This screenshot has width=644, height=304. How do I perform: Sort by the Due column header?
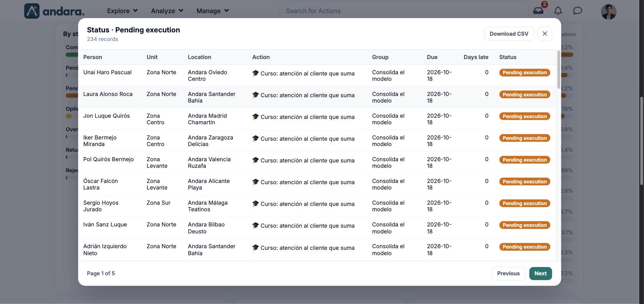coord(432,57)
